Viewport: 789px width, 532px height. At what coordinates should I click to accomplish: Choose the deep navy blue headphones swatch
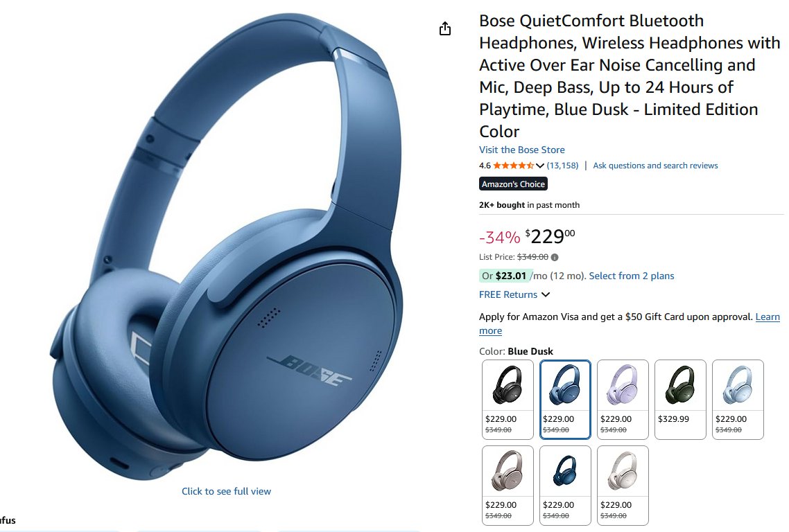point(565,485)
